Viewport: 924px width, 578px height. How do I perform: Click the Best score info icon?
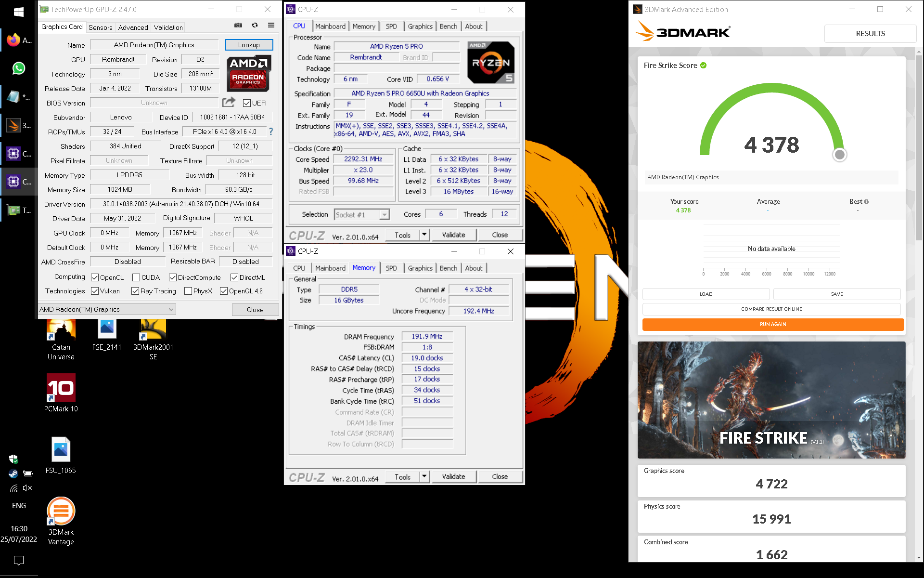(x=866, y=202)
